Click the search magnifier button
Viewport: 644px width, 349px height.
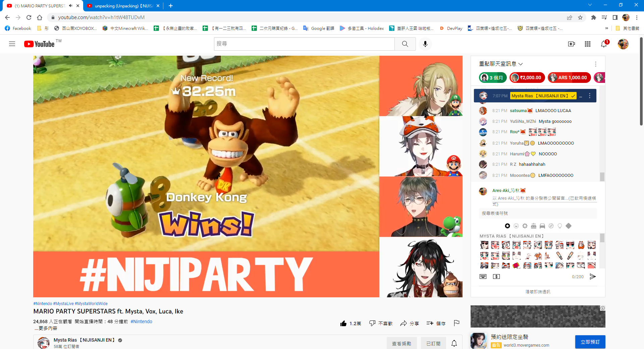(405, 44)
